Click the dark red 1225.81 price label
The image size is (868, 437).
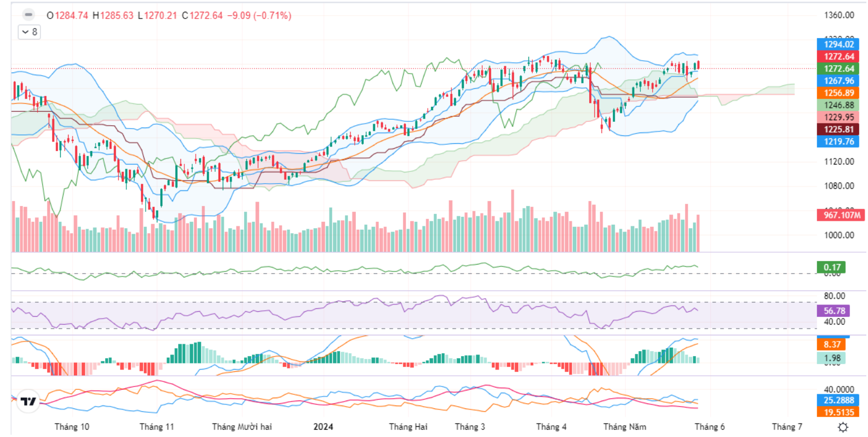[839, 130]
